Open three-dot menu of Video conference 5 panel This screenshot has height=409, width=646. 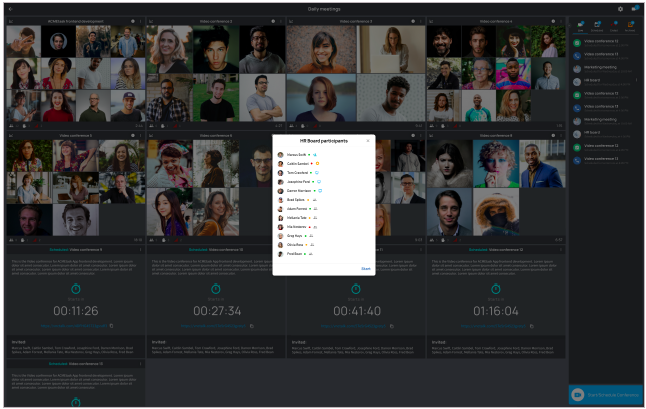click(140, 135)
